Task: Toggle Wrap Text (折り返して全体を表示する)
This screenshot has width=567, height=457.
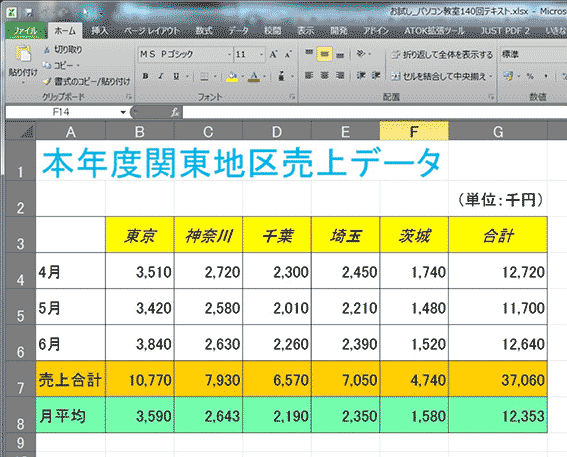Action: click(x=442, y=55)
